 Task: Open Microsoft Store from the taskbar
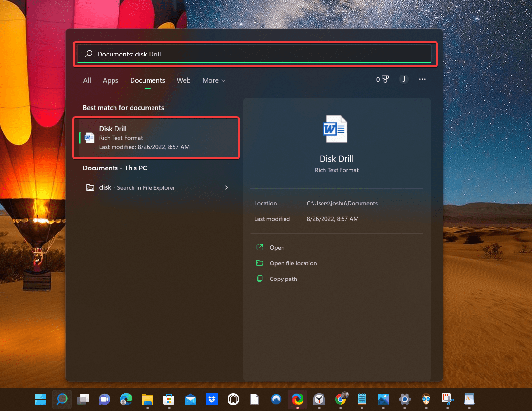169,399
